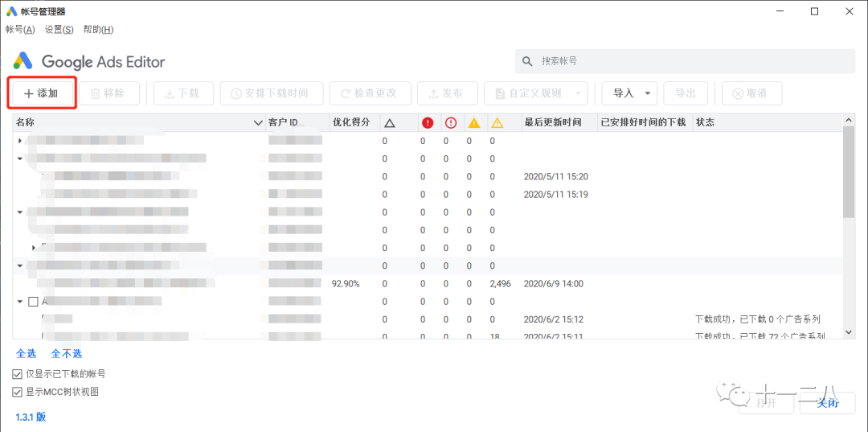
Task: Click the 2020/6/2 15:12 timestamp
Action: pos(554,319)
